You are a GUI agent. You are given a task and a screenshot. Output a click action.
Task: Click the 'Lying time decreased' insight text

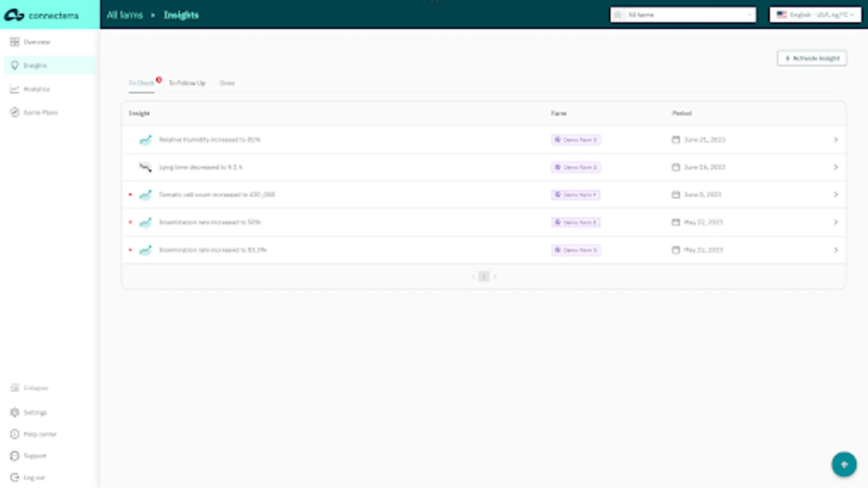pos(201,167)
